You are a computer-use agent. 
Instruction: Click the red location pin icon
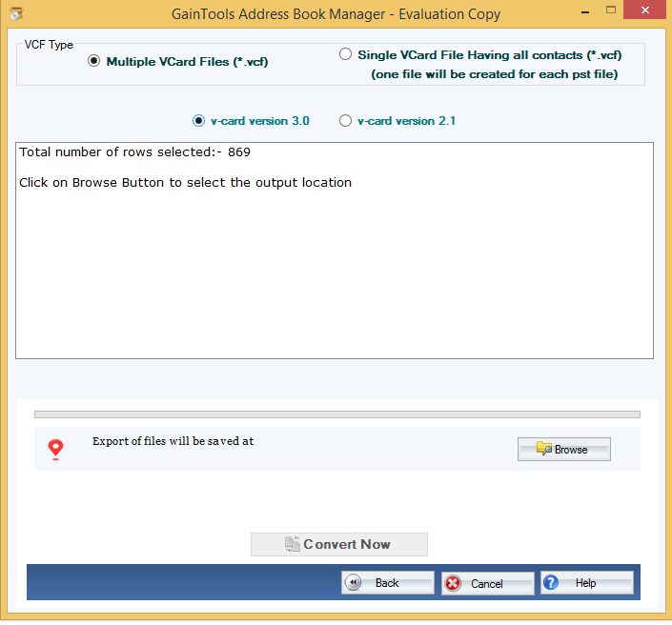[55, 450]
